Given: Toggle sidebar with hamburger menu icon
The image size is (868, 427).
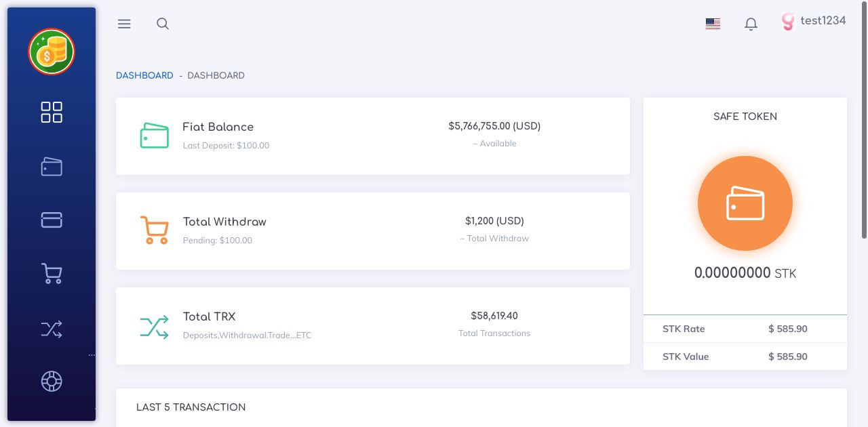Looking at the screenshot, I should 124,24.
